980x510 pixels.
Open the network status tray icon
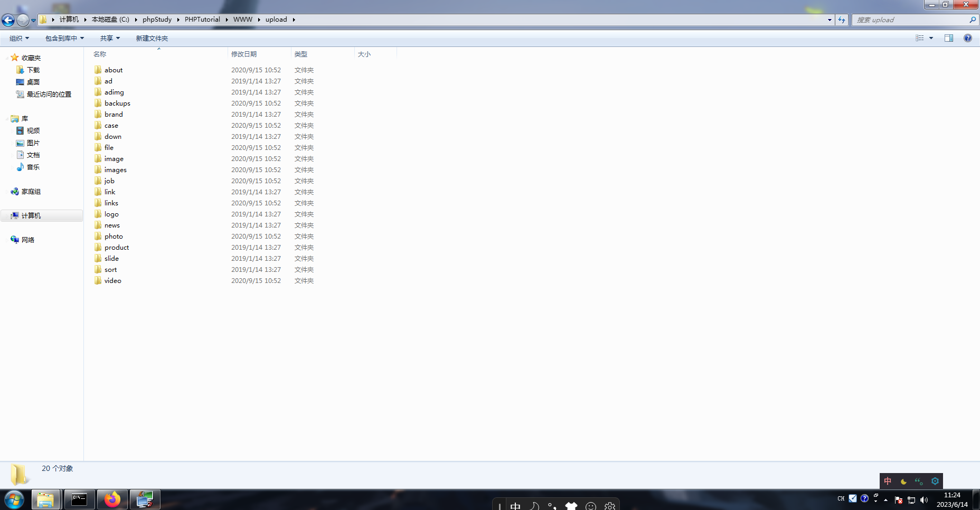point(911,499)
